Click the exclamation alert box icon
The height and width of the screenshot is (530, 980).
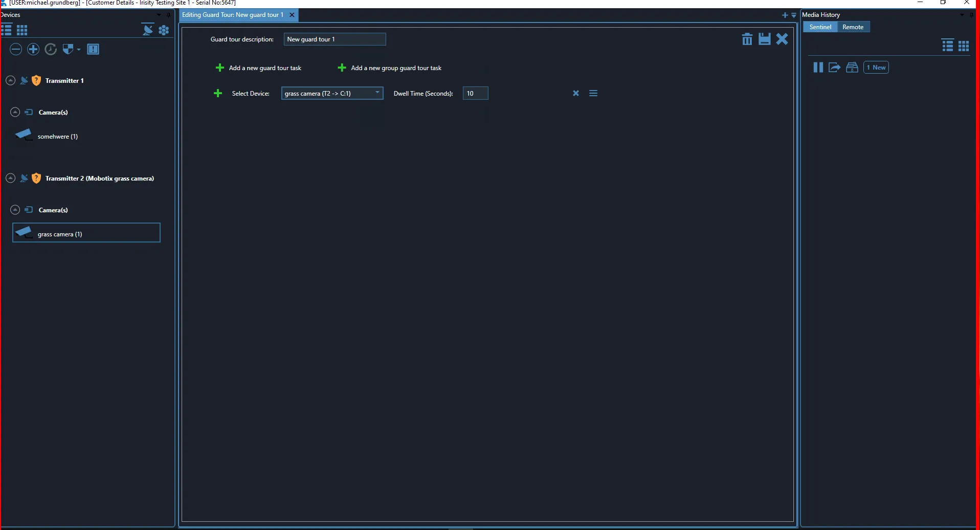click(93, 49)
